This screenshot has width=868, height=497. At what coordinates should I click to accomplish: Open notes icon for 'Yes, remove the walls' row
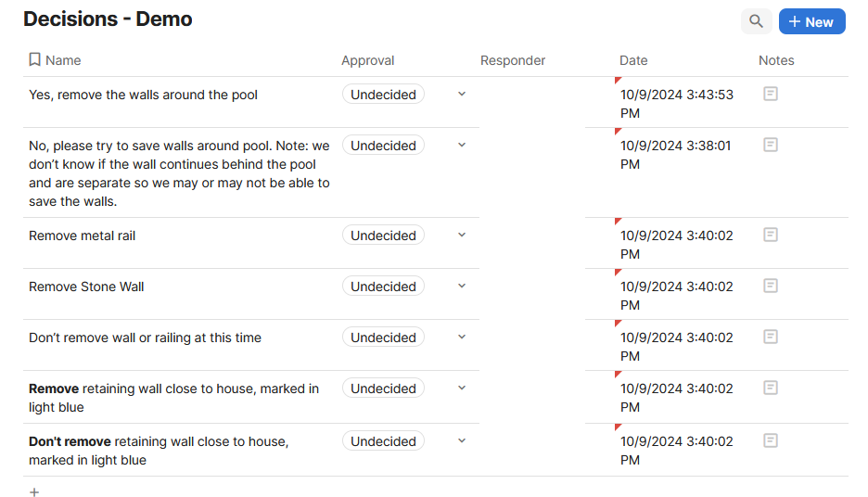[770, 94]
